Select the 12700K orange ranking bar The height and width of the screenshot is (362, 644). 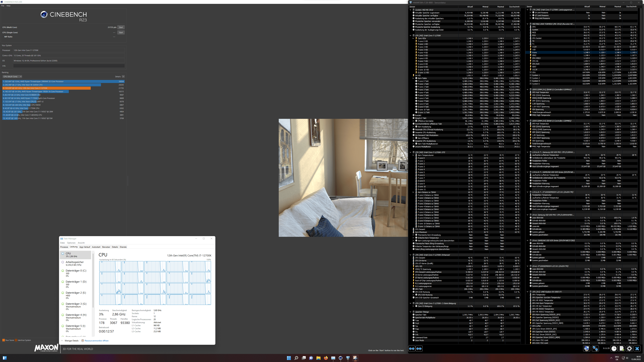(46, 88)
